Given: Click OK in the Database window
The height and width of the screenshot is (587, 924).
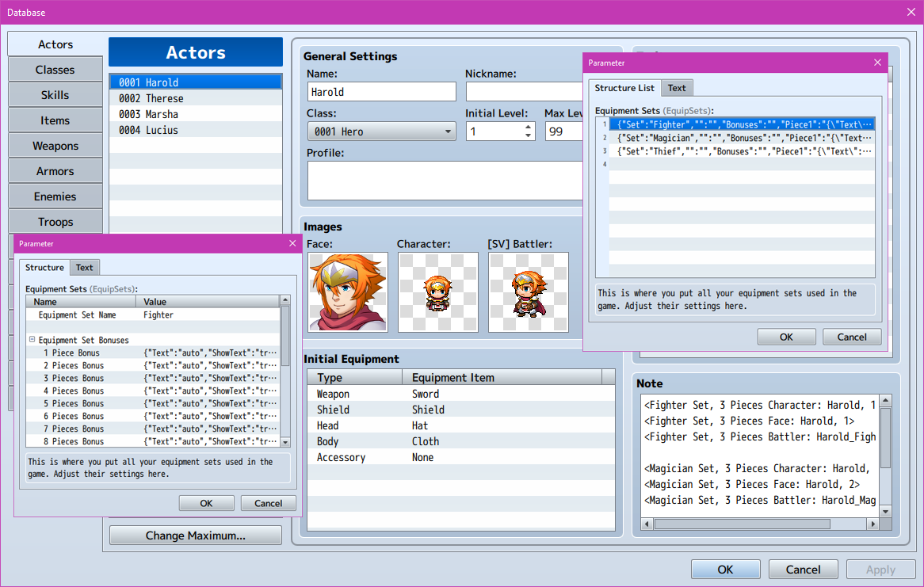Looking at the screenshot, I should (725, 570).
